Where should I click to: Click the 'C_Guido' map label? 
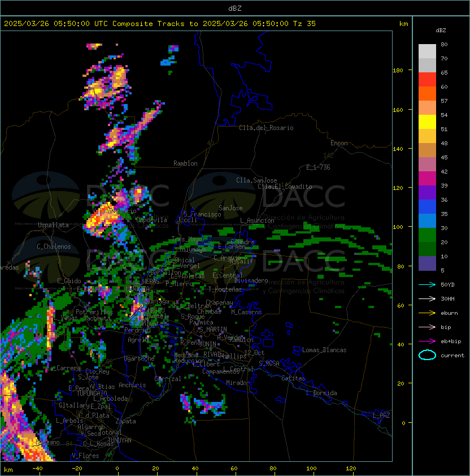[x=69, y=281]
